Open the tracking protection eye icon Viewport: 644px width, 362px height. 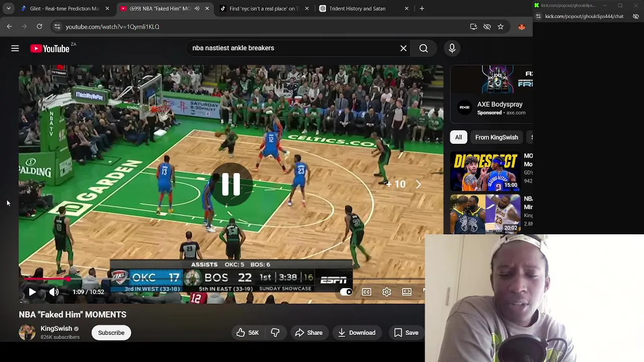(487, 27)
